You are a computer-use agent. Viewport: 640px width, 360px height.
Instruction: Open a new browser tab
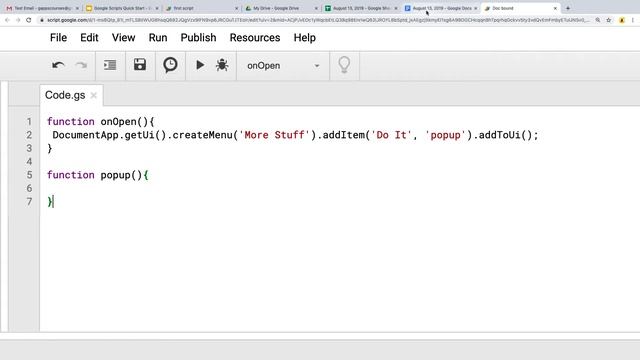[x=568, y=8]
